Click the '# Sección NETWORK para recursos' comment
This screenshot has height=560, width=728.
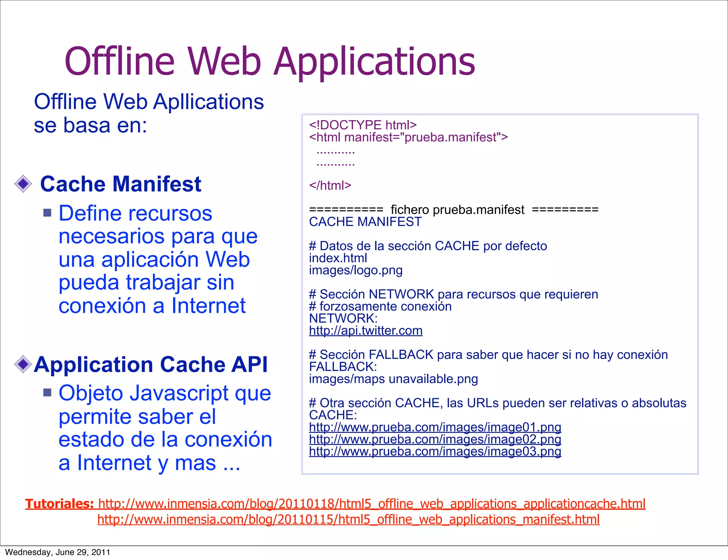click(x=454, y=294)
